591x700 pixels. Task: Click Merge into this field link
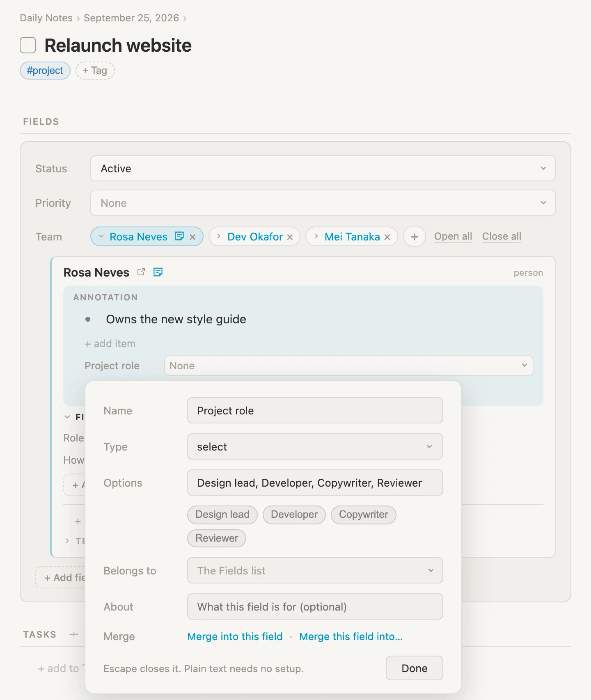coord(235,636)
